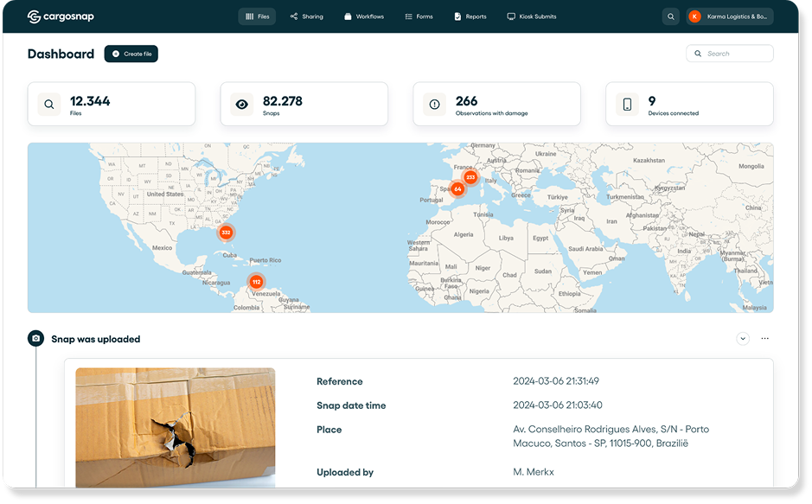
Task: Open the Sharing section via its share icon
Action: pyautogui.click(x=292, y=16)
